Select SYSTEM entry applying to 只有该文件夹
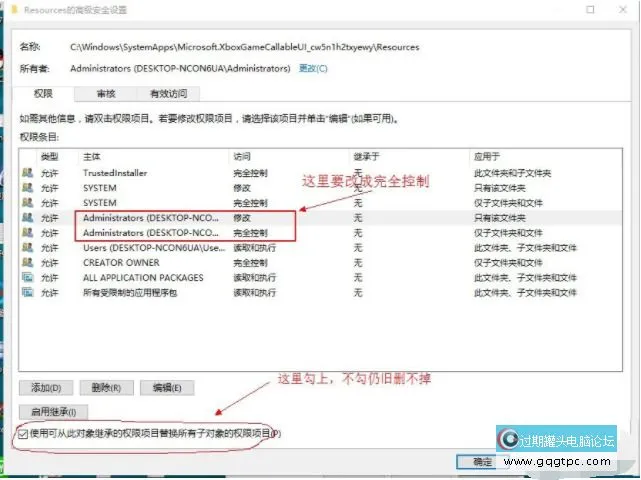The image size is (641, 480). (x=320, y=188)
